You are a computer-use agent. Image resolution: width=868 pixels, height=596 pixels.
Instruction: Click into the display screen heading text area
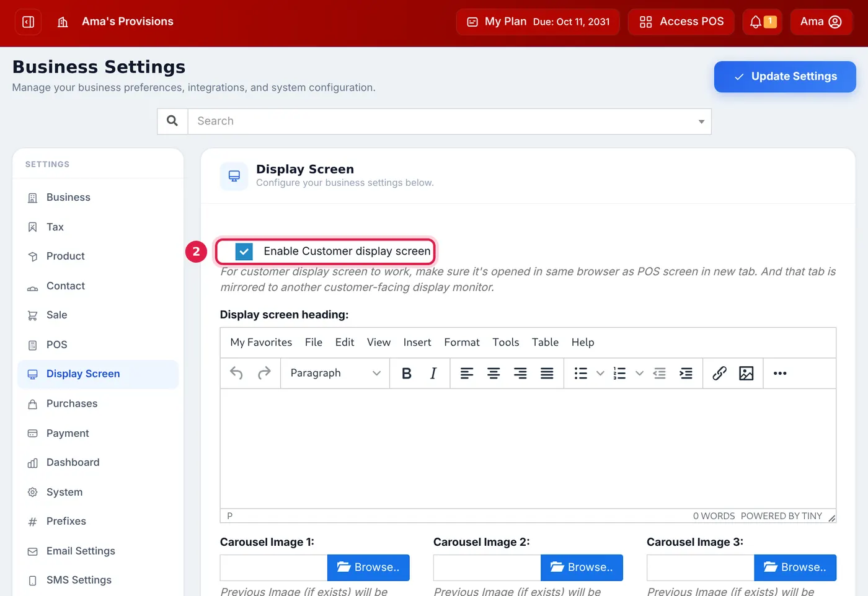click(x=528, y=449)
